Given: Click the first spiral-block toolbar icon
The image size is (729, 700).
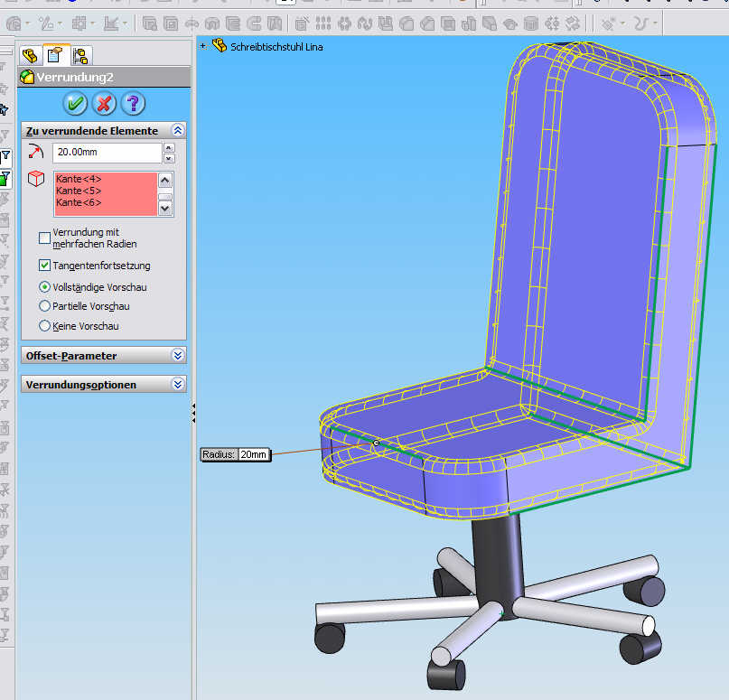Looking at the screenshot, I should tap(14, 23).
